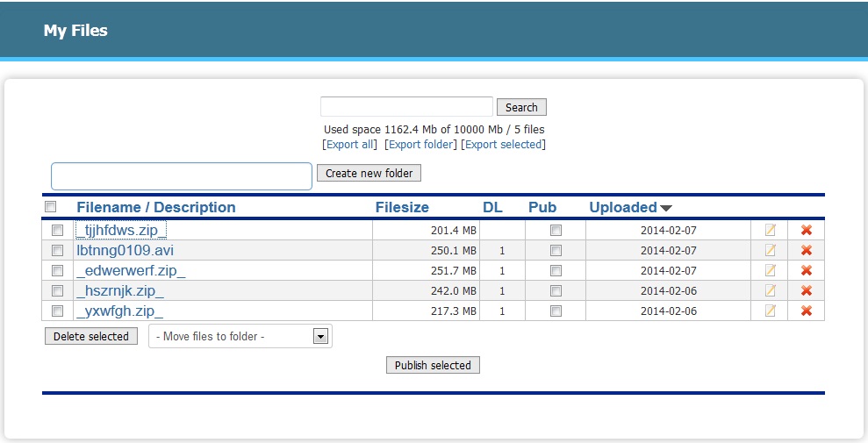
Task: Click edit icon for _yxwfgh.zip_
Action: 771,311
